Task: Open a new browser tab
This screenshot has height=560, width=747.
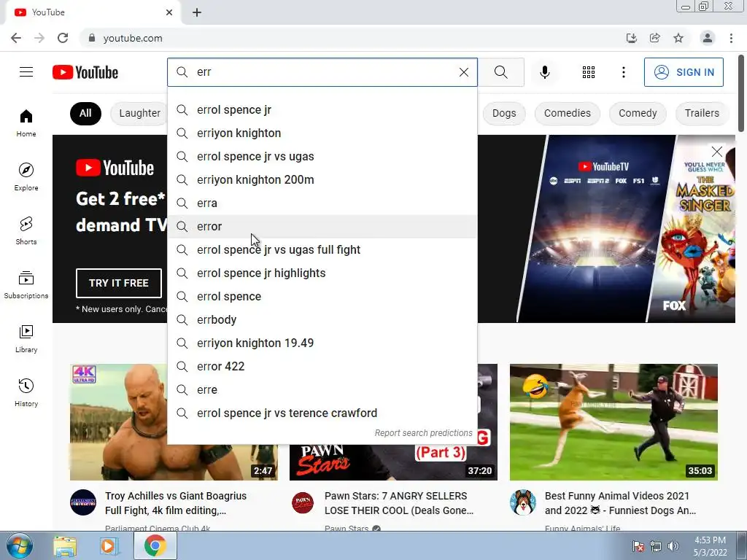Action: (197, 12)
